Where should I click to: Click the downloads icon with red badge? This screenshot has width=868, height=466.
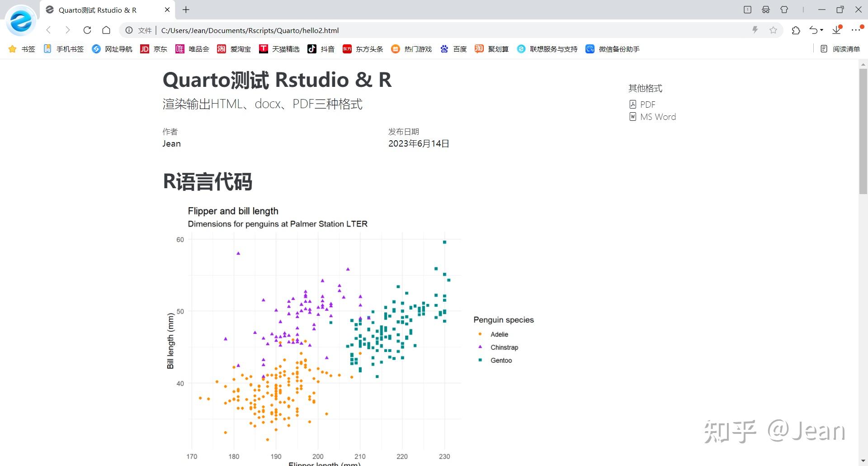point(835,30)
